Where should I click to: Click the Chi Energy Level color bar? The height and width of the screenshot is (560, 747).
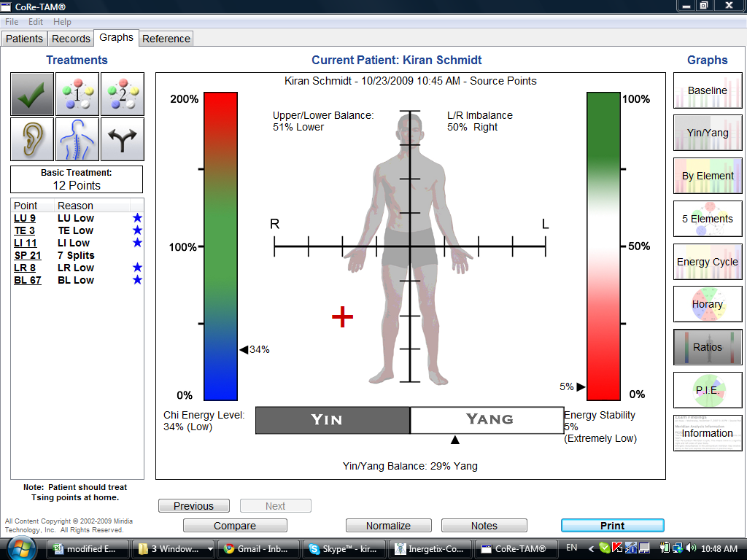click(x=220, y=246)
